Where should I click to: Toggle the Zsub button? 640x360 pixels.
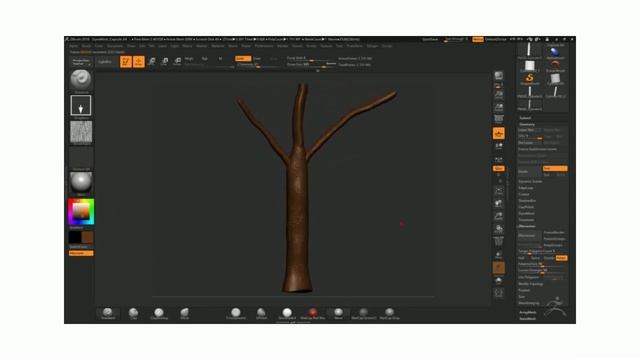pos(258,58)
